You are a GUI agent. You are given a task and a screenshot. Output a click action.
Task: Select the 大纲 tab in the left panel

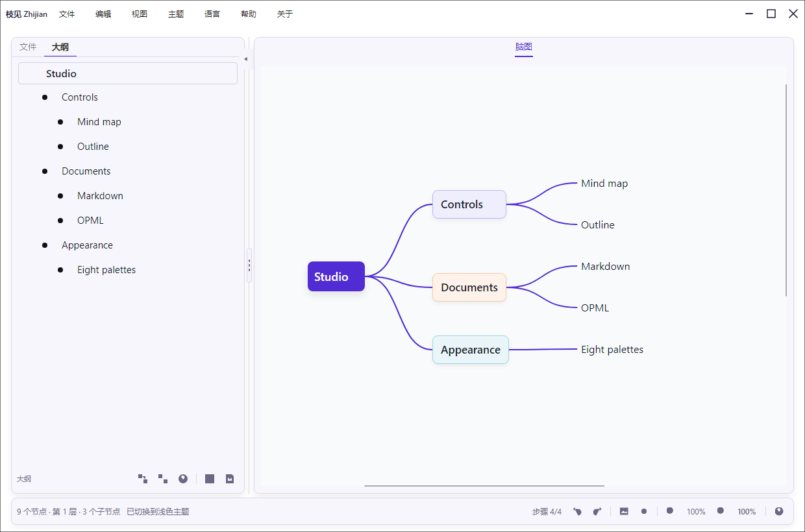tap(60, 47)
